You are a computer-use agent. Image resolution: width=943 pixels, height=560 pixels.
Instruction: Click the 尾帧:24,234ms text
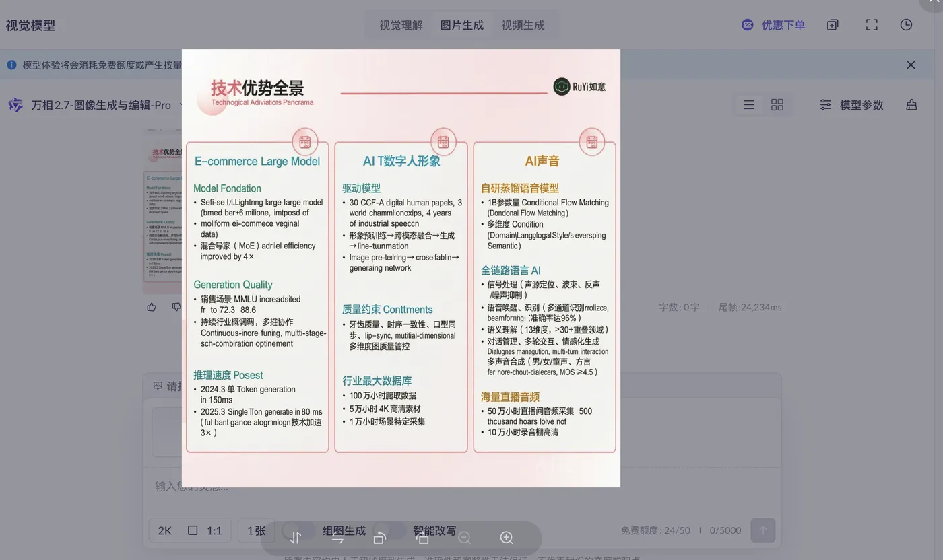(750, 307)
